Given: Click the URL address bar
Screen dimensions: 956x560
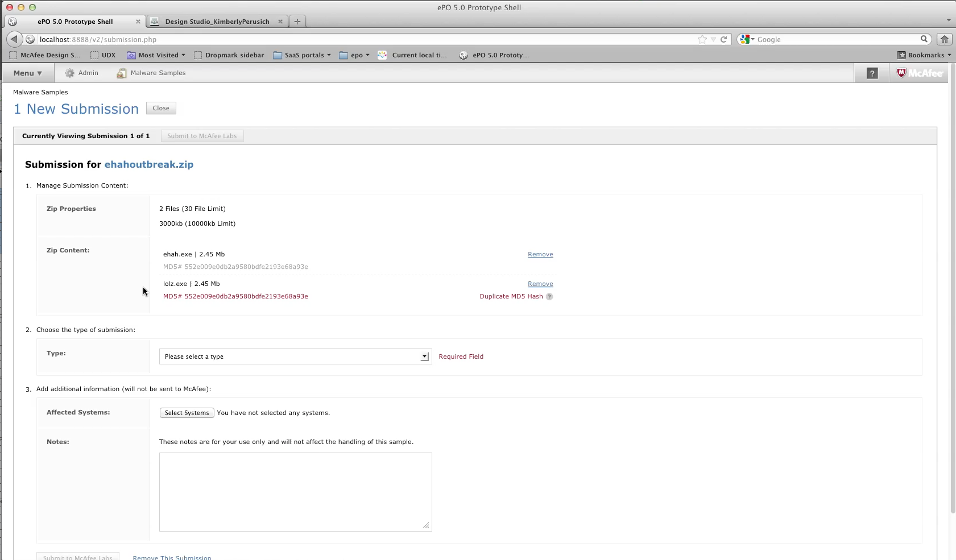Looking at the screenshot, I should pos(364,39).
